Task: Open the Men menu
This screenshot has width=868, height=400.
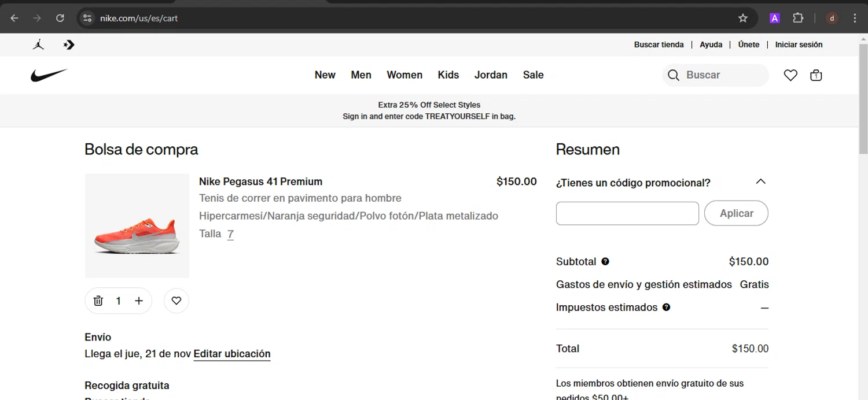Action: click(x=361, y=75)
